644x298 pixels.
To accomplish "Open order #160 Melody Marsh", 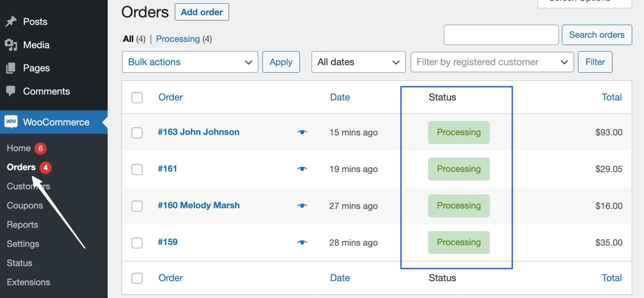I will (199, 205).
